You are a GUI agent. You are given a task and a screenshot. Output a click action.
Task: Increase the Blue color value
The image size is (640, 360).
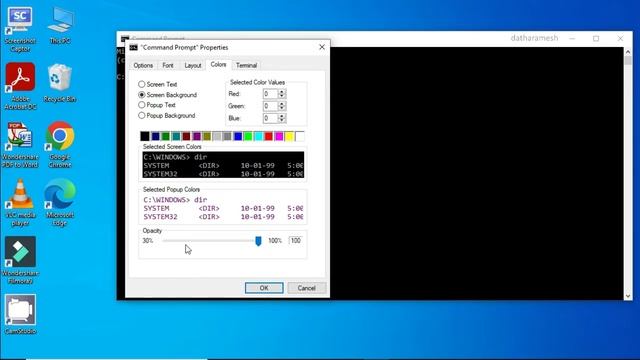(282, 116)
